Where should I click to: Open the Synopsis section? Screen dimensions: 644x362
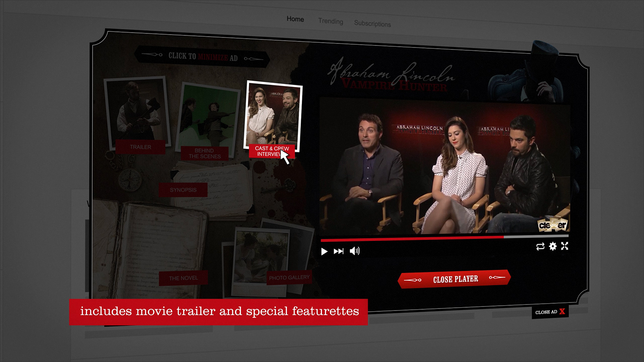183,190
